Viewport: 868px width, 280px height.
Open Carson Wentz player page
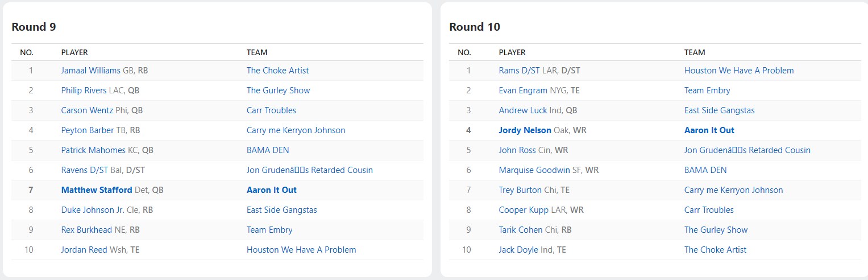point(87,110)
